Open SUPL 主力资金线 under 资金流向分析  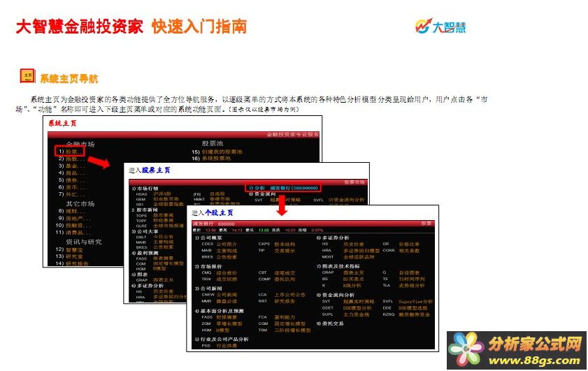345,315
